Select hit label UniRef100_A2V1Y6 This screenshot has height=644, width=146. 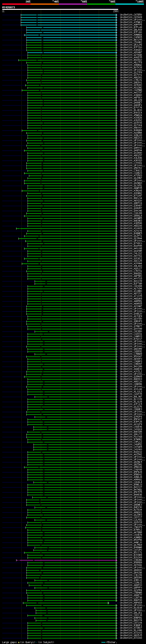point(131,231)
